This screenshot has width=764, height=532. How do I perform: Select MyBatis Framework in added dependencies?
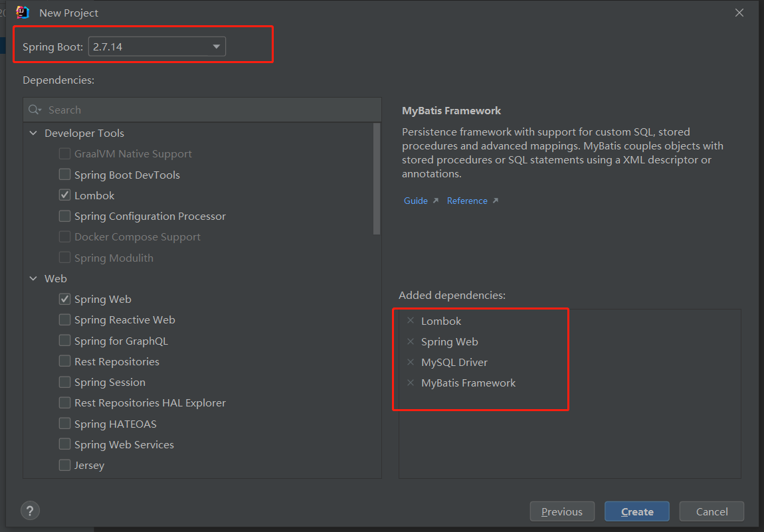468,383
